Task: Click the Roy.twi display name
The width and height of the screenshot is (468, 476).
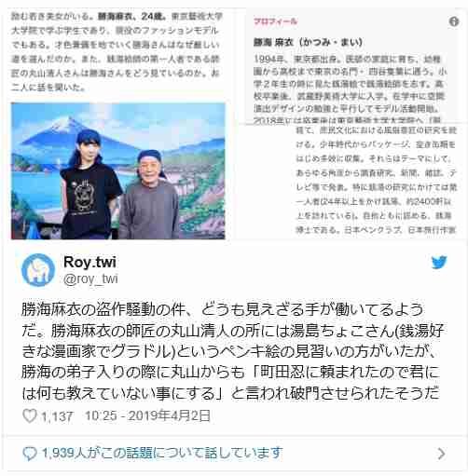Action: click(89, 262)
